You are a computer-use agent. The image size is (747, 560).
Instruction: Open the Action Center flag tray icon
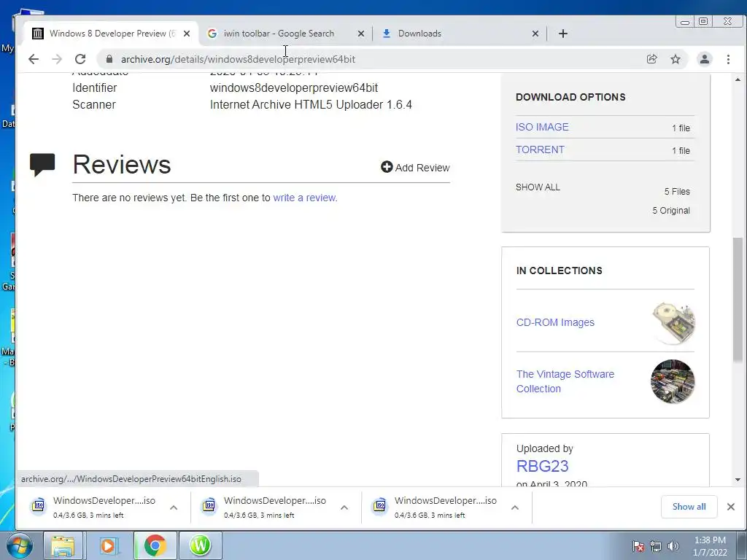pyautogui.click(x=638, y=546)
